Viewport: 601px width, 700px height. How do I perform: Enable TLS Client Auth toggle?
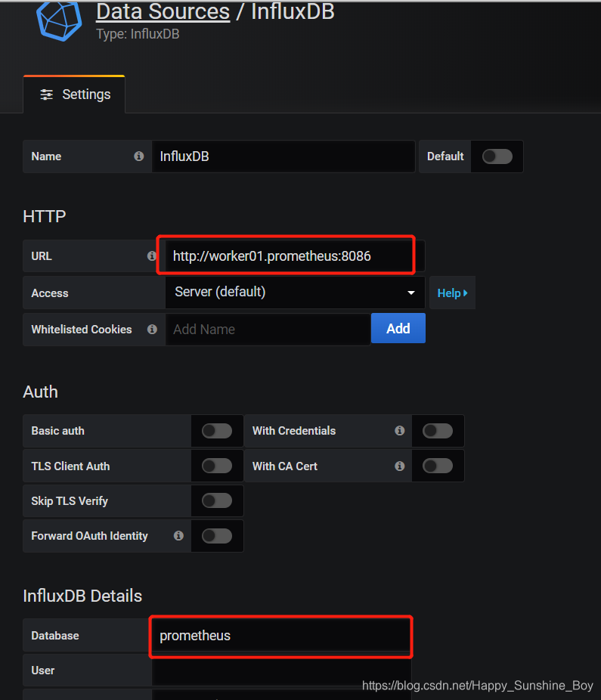(x=217, y=466)
